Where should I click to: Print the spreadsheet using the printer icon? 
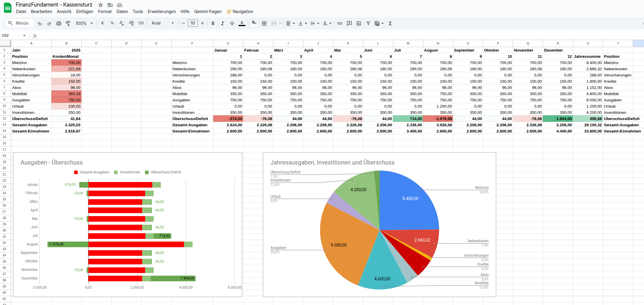(x=59, y=23)
